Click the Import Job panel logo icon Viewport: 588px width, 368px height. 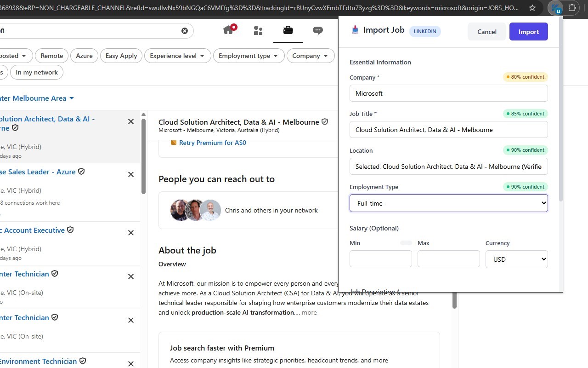[355, 30]
